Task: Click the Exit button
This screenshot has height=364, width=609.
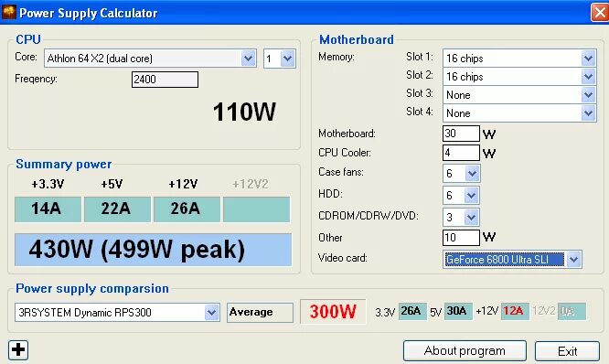Action: (568, 351)
